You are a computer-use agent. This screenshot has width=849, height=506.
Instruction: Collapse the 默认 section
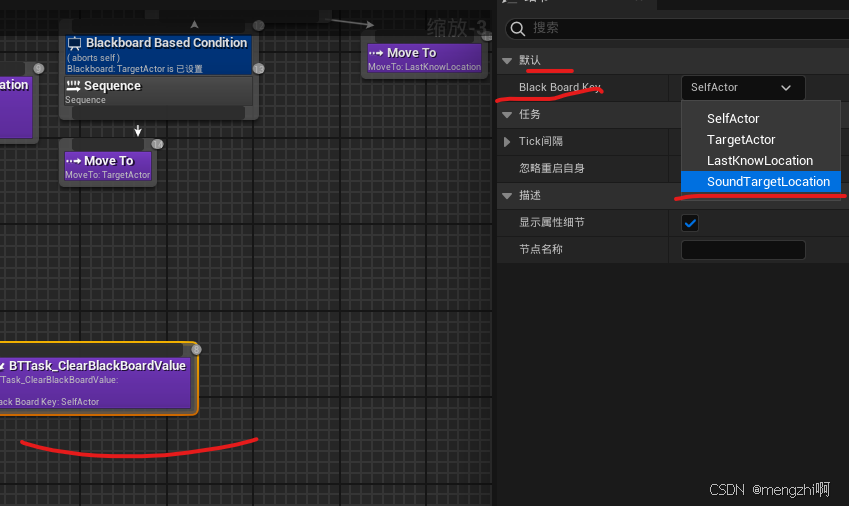[507, 61]
